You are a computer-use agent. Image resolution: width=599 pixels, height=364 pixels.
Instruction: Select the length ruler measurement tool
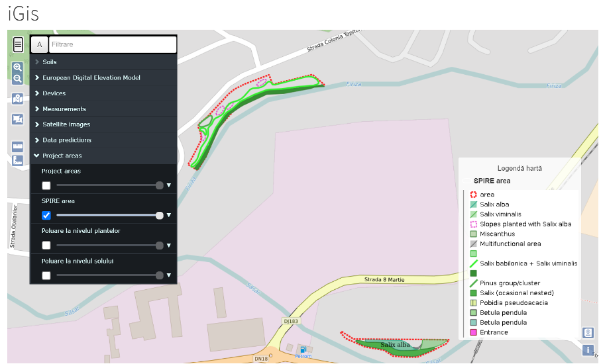pos(18,147)
